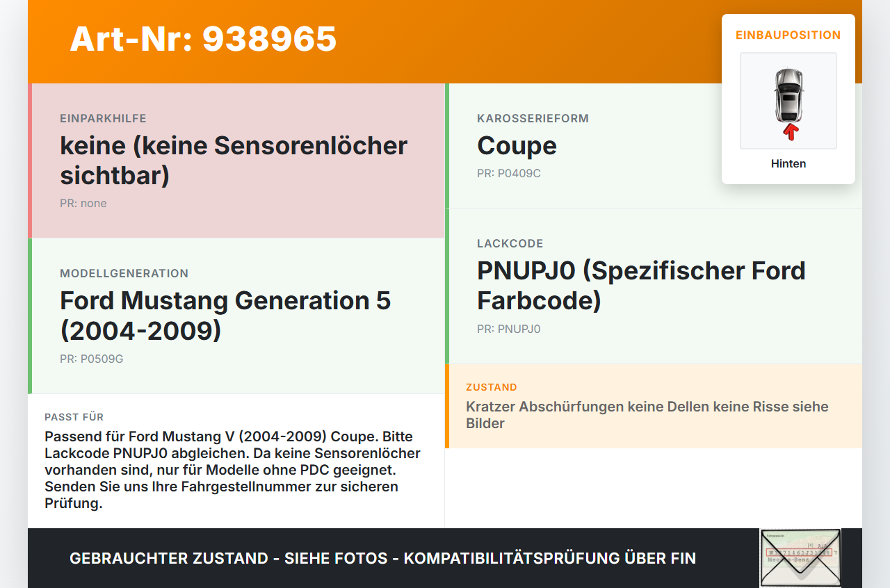890x588 pixels.
Task: Click the Lackcode label
Action: 510,243
